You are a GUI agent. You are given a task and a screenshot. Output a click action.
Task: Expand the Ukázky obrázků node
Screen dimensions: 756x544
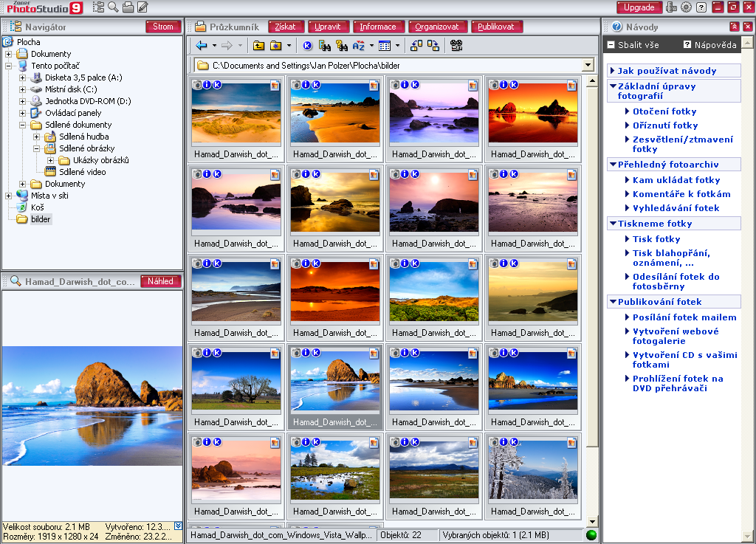point(51,160)
